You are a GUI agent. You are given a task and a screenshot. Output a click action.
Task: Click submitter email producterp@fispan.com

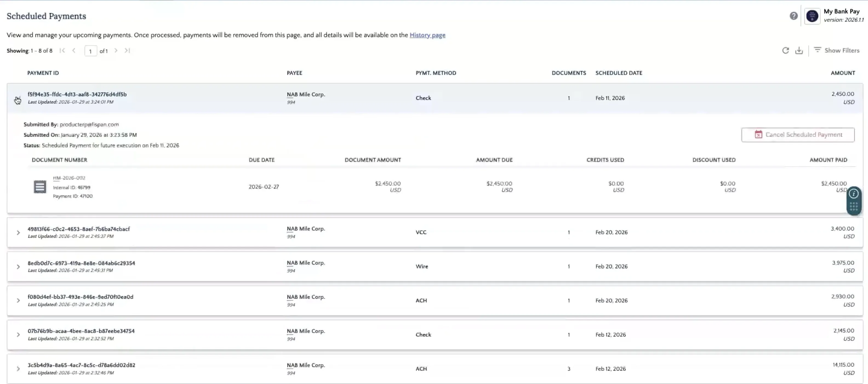tap(89, 125)
